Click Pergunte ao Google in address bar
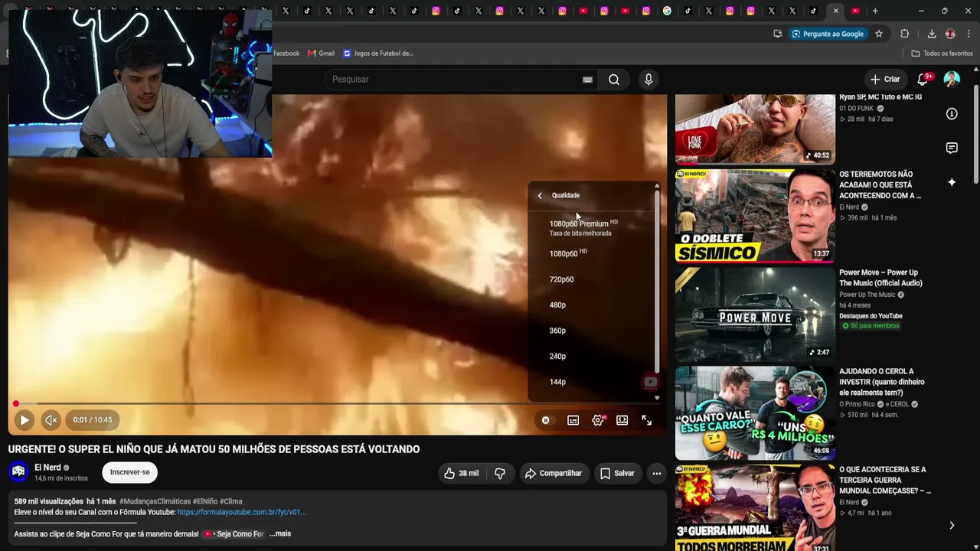980x551 pixels. tap(828, 34)
